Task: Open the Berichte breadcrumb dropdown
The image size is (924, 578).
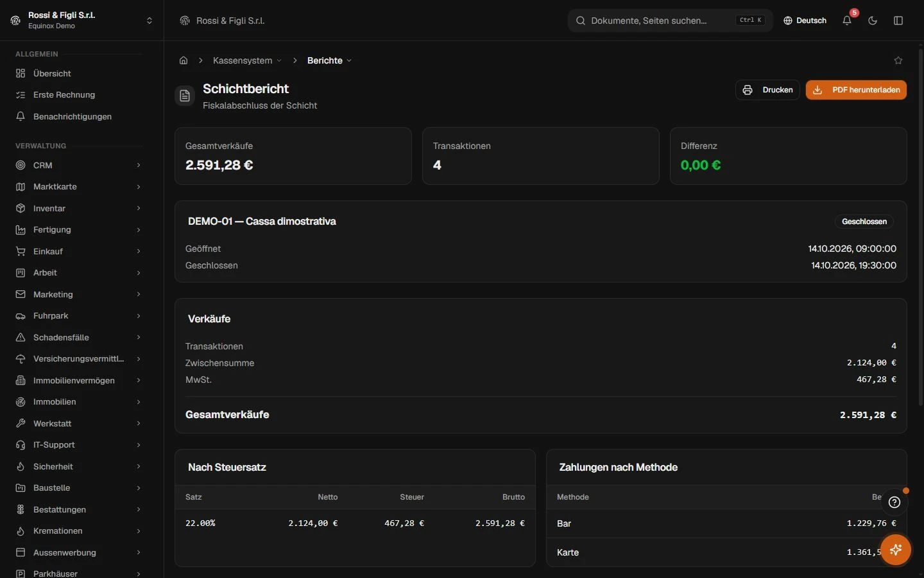Action: click(329, 60)
